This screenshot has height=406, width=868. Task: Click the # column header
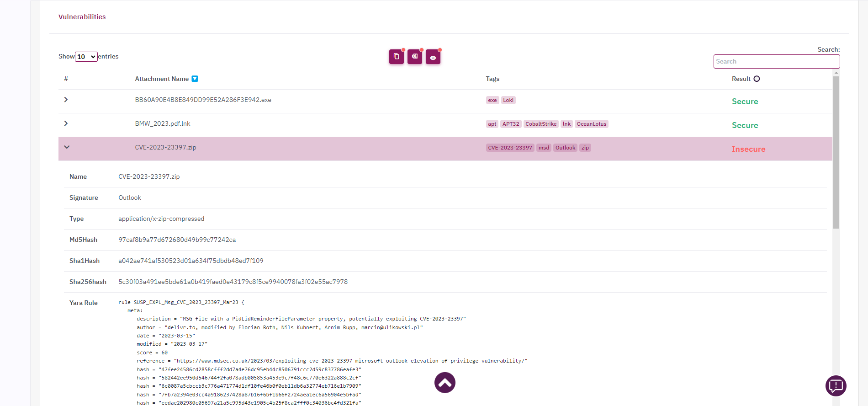[66, 79]
